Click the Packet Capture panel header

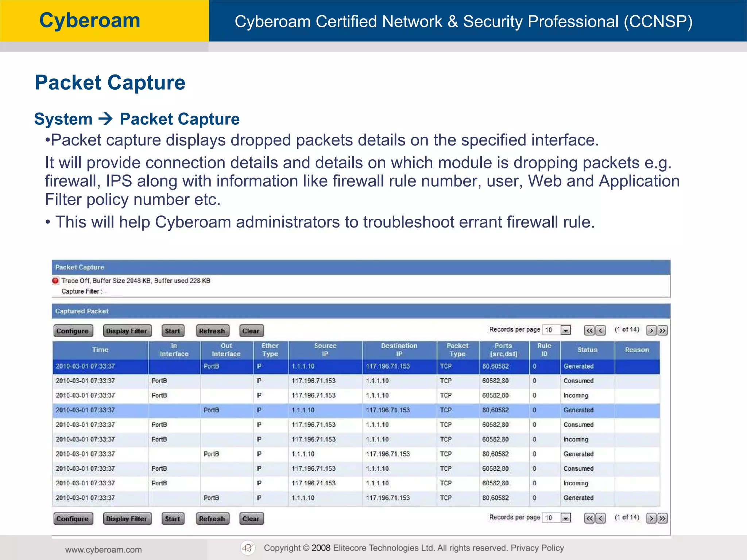[361, 267]
